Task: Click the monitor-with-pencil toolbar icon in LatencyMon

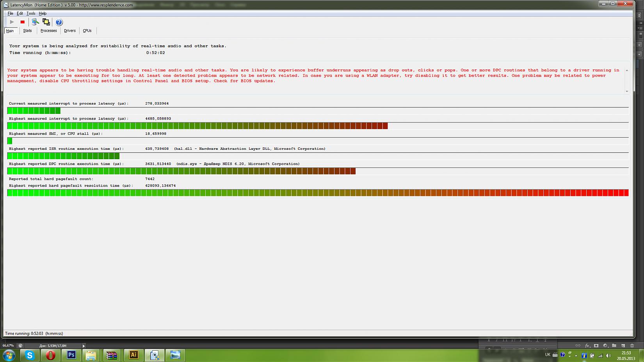Action: [35, 22]
